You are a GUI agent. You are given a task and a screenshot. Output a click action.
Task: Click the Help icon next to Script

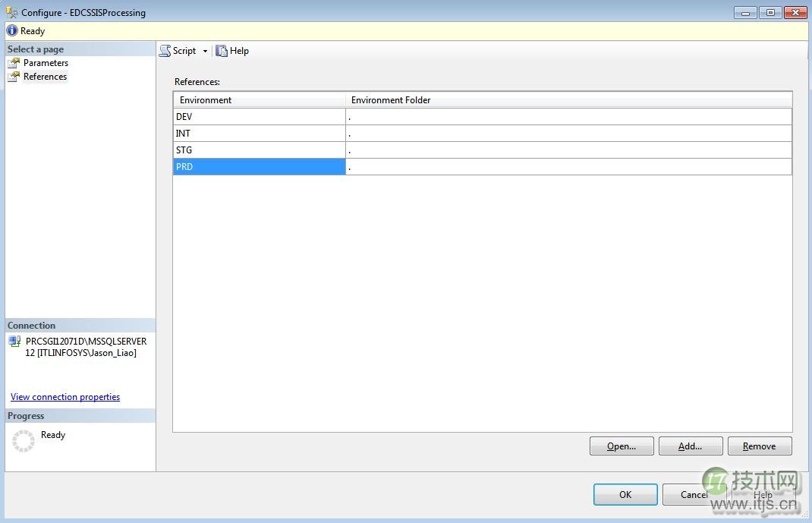pos(219,51)
